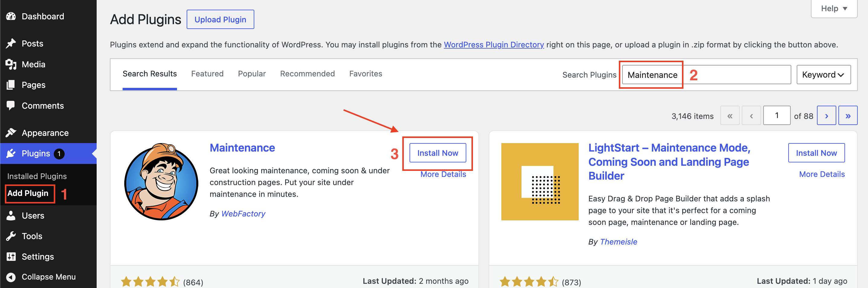Click the Settings sliders icon
Image resolution: width=868 pixels, height=288 pixels.
(x=11, y=256)
